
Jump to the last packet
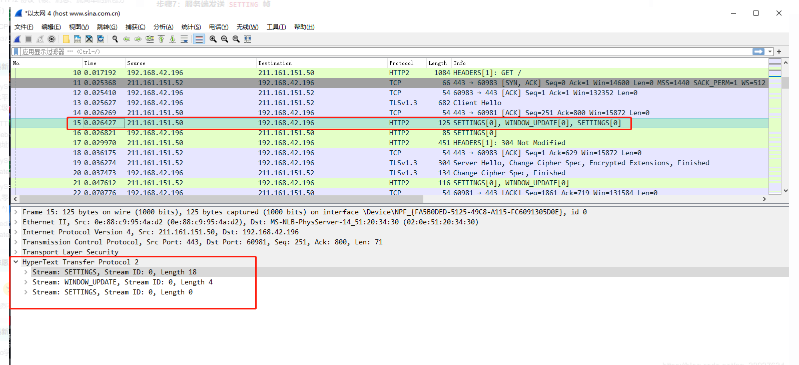(x=172, y=39)
